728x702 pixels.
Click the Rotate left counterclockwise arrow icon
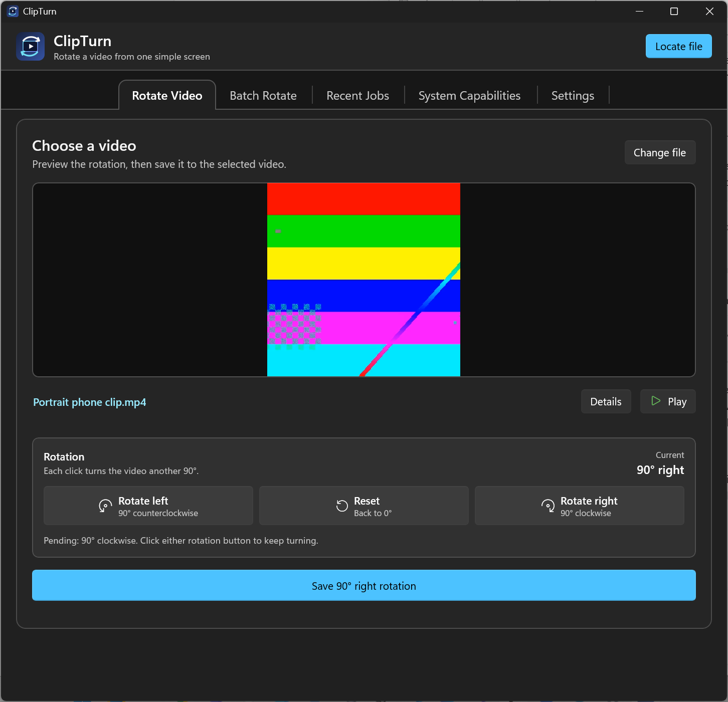[105, 506]
